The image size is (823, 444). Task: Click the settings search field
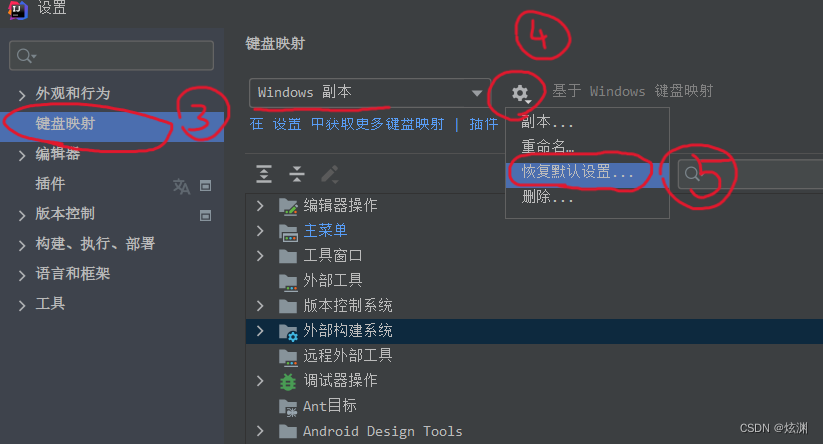111,55
